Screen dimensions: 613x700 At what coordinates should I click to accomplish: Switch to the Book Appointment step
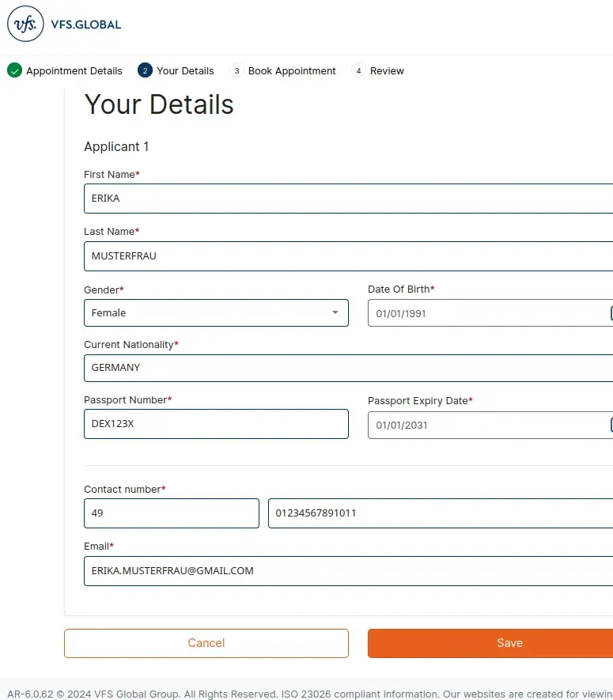tap(292, 70)
